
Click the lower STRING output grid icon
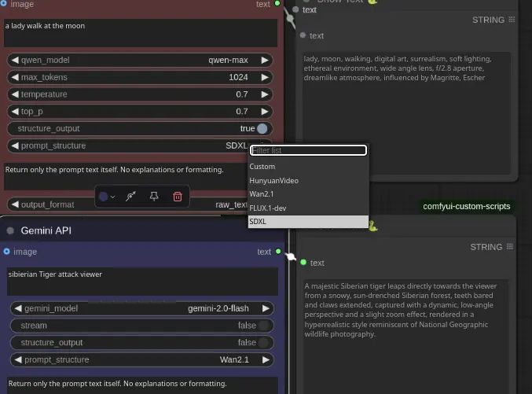pos(510,247)
